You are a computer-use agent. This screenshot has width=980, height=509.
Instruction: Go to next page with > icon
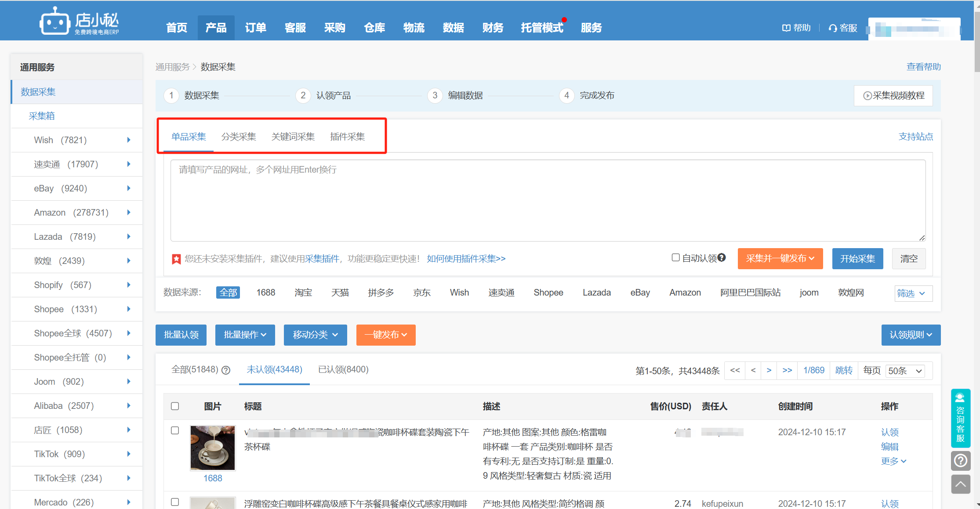point(769,370)
